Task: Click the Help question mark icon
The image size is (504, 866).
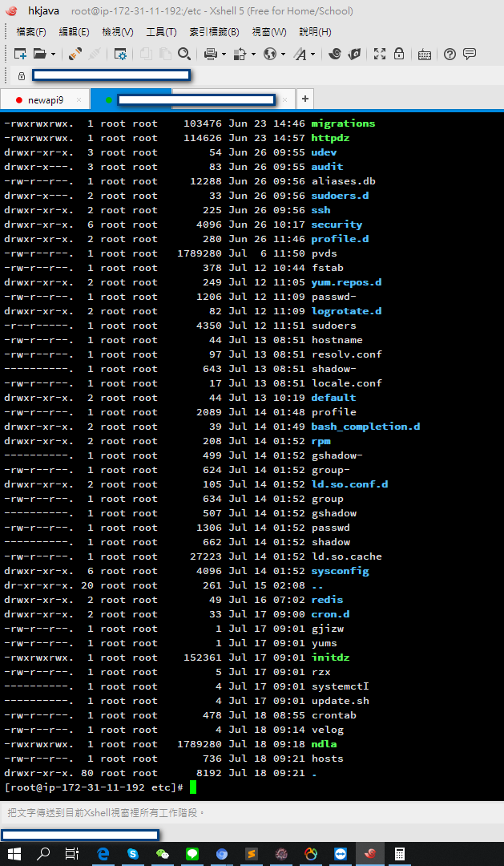Action: (450, 54)
